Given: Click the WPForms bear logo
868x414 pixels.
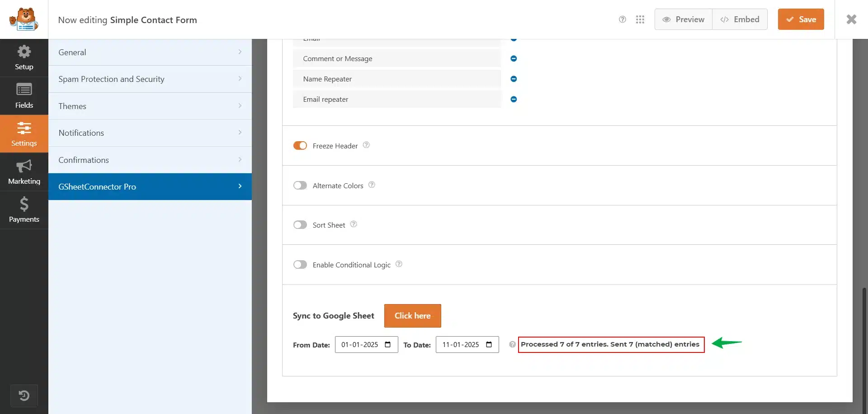Looking at the screenshot, I should click(x=24, y=19).
